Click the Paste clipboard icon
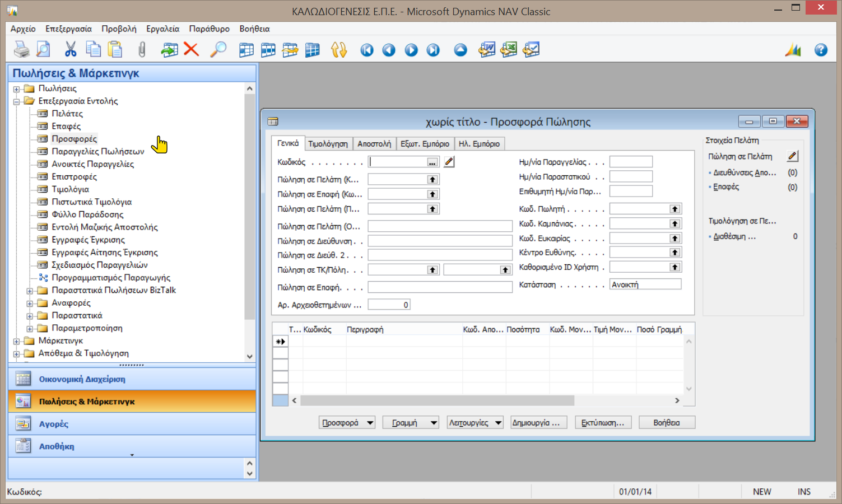Screen dimensions: 842x504 coord(115,50)
